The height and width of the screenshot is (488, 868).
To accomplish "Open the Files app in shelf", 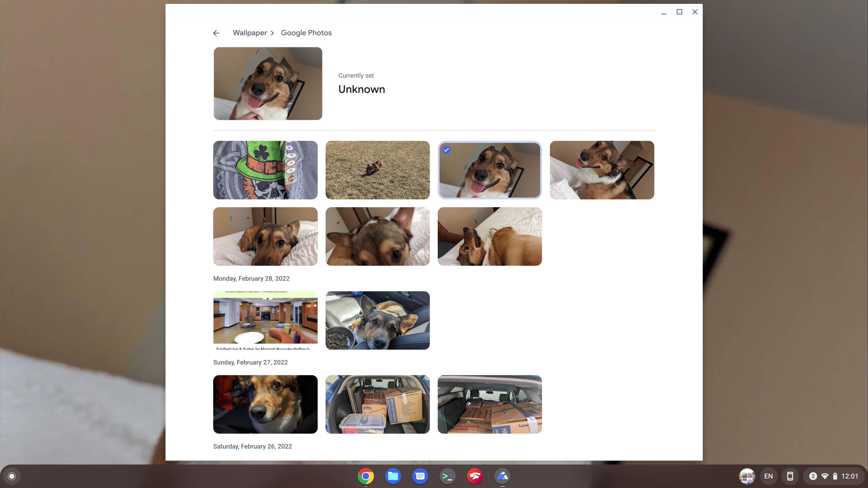I will tap(393, 476).
